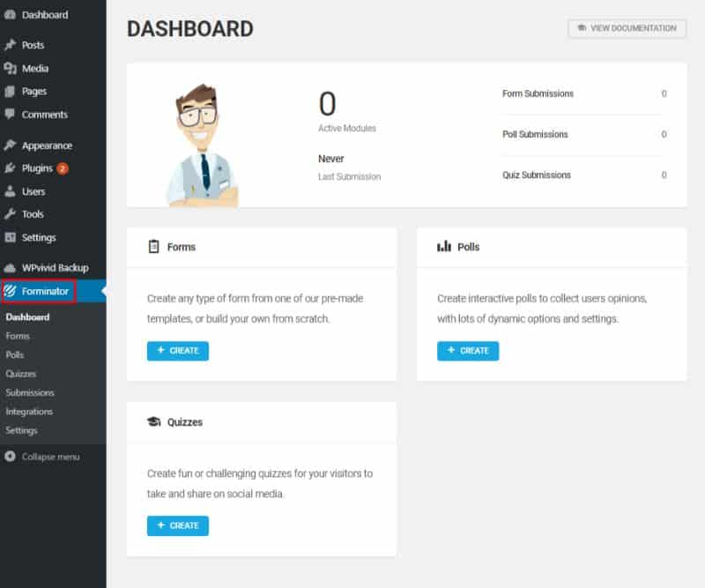The image size is (705, 588).
Task: Open the top-level Dashboard menu item
Action: point(53,15)
